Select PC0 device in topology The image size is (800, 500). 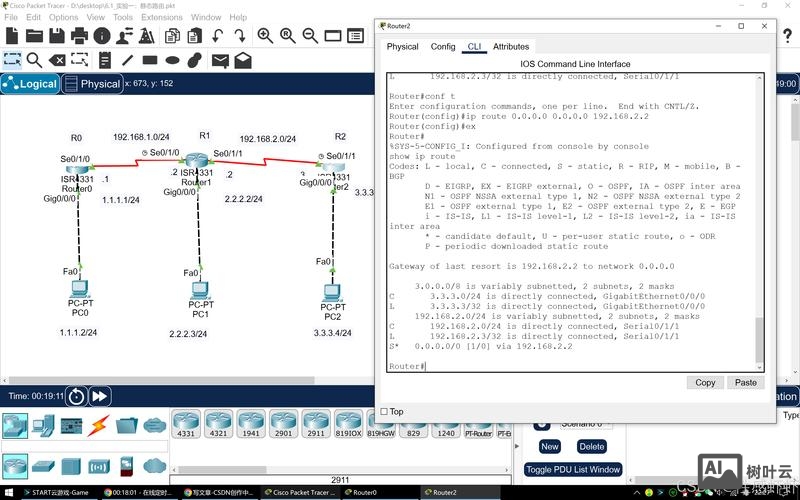coord(79,289)
